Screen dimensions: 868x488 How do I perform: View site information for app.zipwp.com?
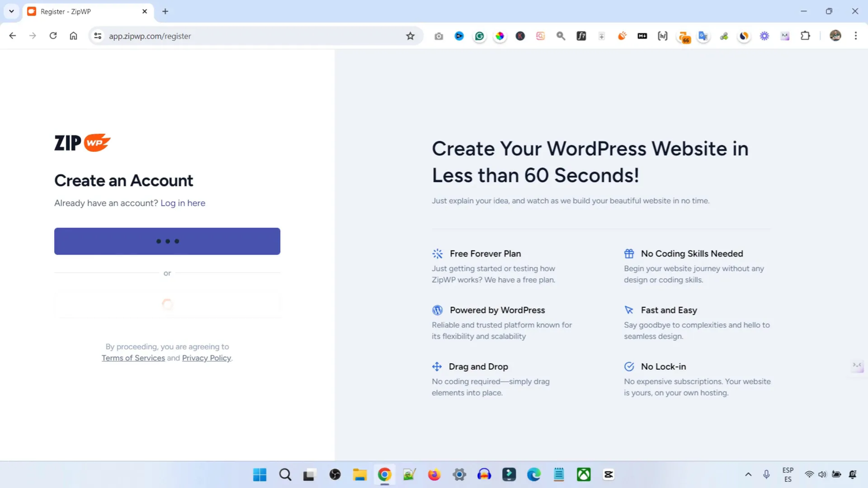pos(98,36)
